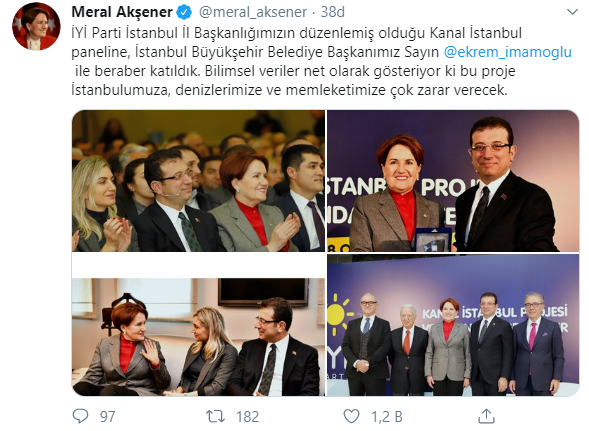
Task: Open the audience applauding photo
Action: 198,181
